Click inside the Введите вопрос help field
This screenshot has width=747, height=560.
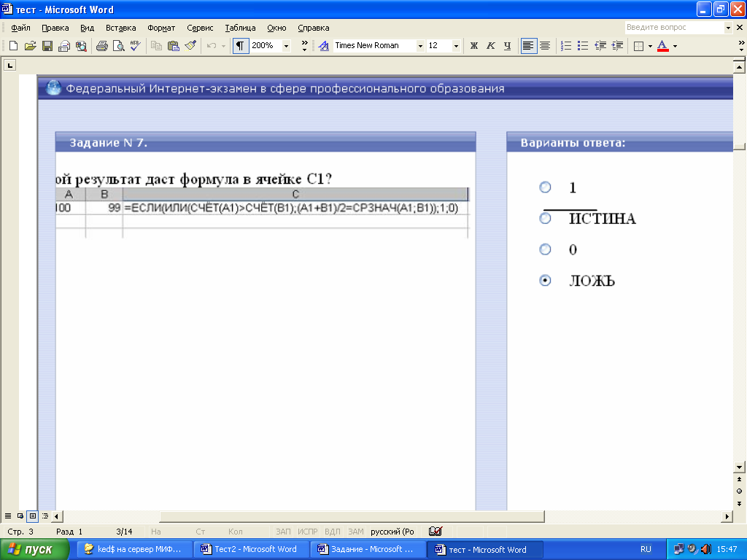(674, 28)
